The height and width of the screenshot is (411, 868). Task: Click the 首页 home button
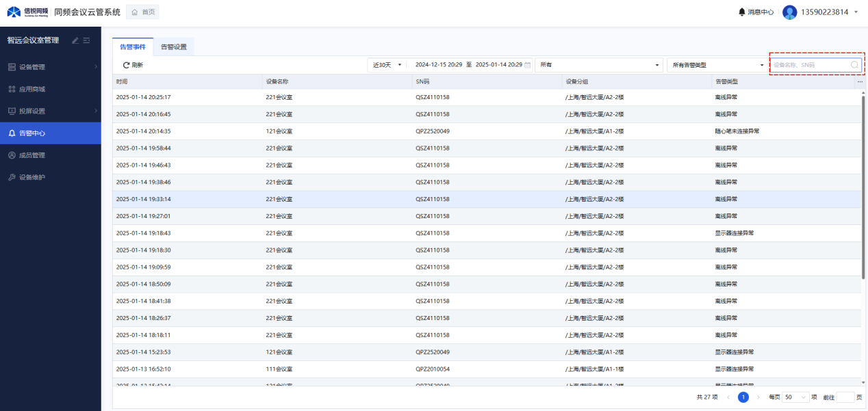[x=143, y=12]
